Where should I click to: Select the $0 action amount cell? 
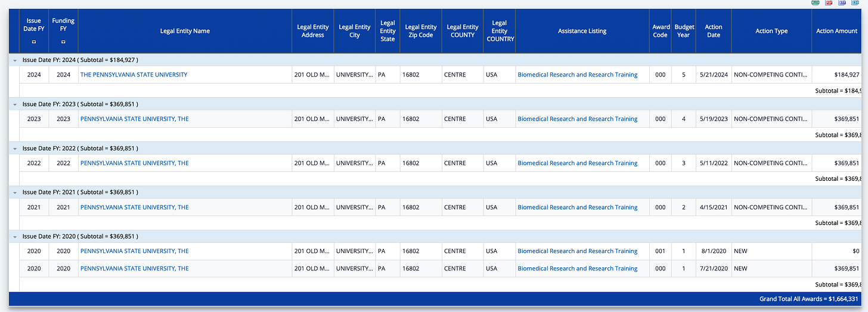(837, 251)
